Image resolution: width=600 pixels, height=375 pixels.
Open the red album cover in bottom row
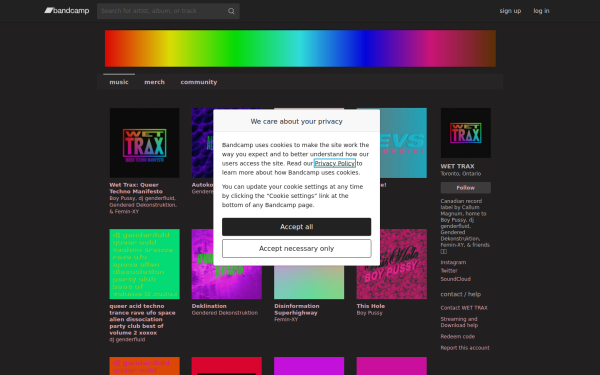tap(227, 366)
